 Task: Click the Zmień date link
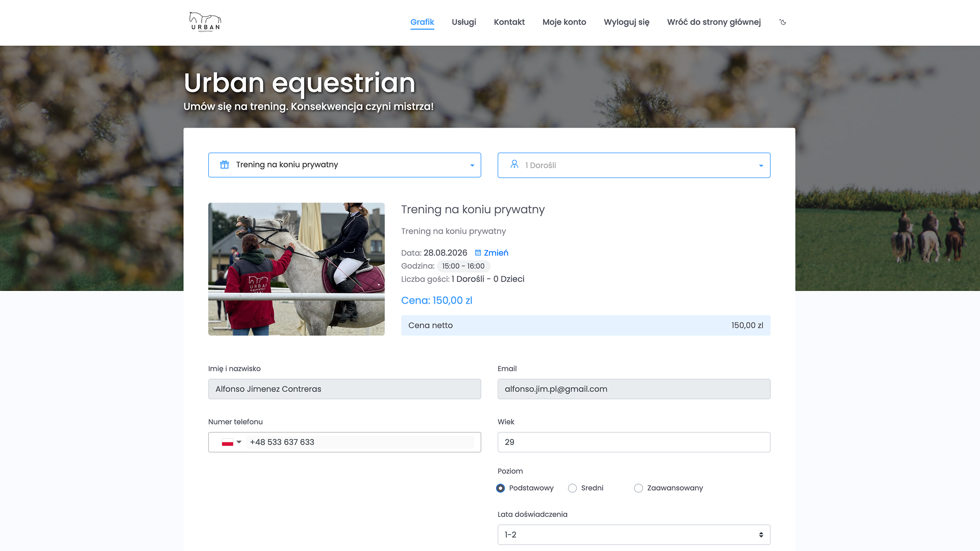[496, 253]
